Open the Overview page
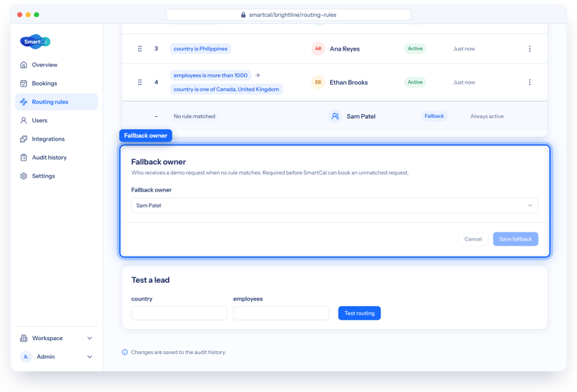Screen dimensions: 577x392 (57, 65)
